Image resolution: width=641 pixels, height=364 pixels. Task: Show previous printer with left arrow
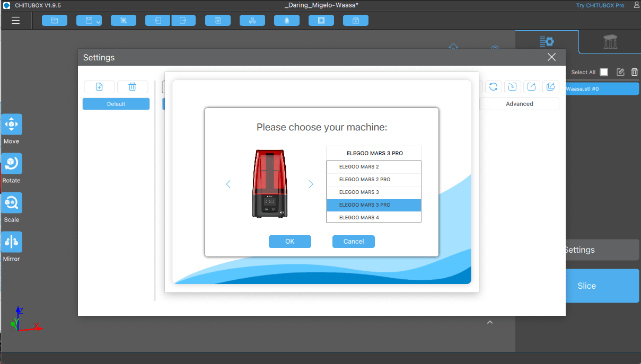pyautogui.click(x=229, y=184)
